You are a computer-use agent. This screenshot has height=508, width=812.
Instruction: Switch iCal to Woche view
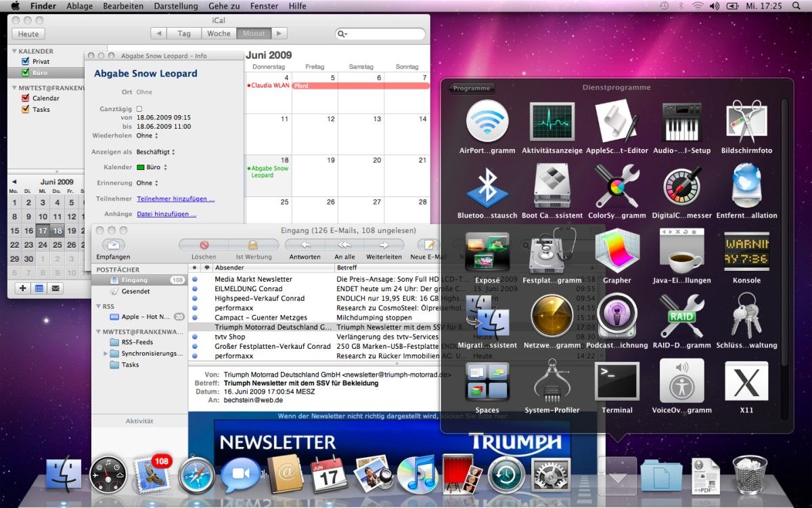coord(219,33)
